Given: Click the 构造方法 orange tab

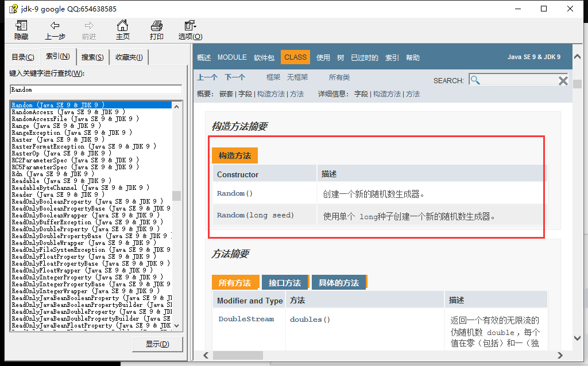Looking at the screenshot, I should tap(235, 155).
